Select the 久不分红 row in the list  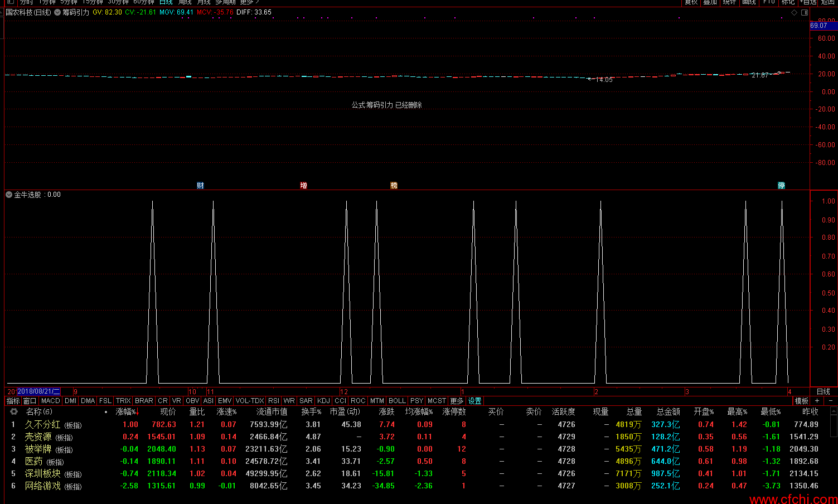(x=42, y=425)
